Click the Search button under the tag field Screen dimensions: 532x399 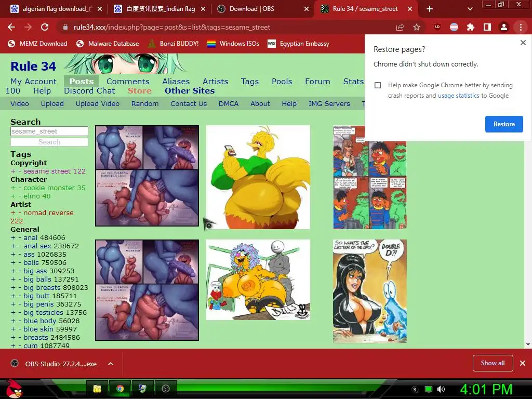coord(49,142)
